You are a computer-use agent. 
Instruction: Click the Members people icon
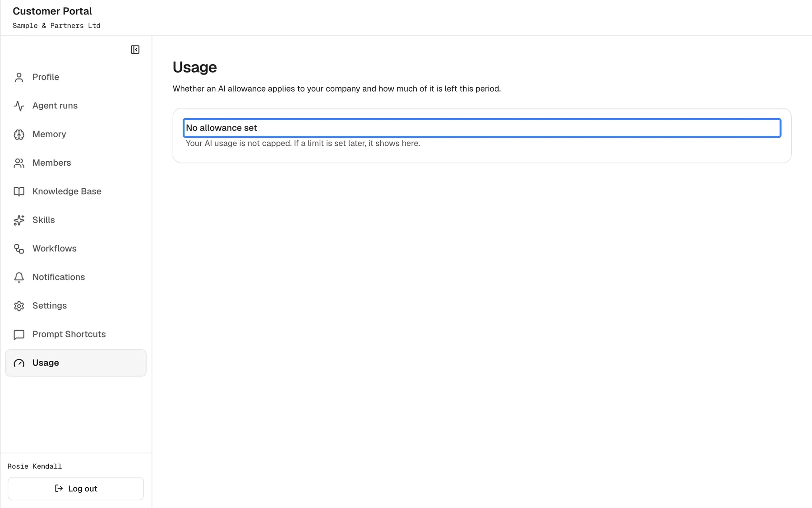19,163
